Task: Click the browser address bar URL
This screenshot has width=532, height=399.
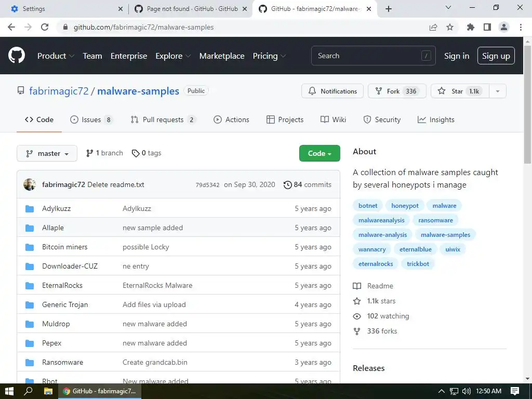Action: [143, 27]
